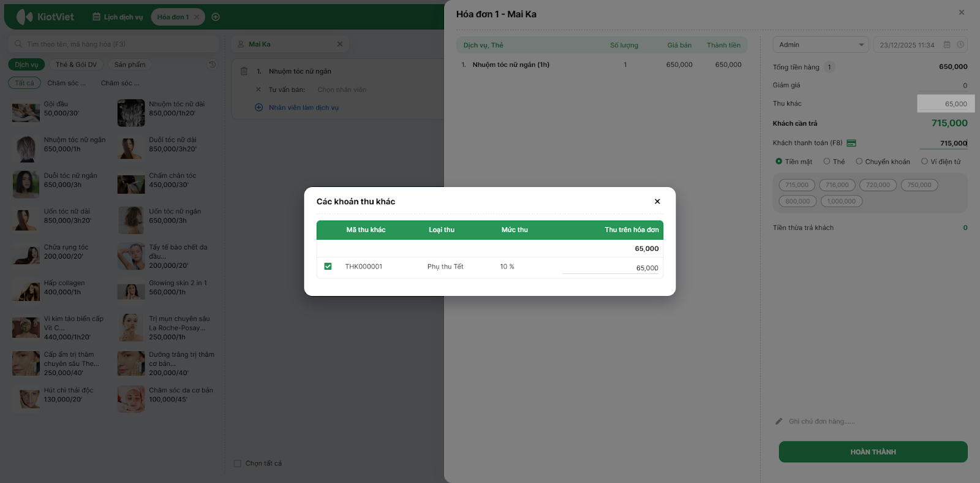Viewport: 980px width, 483px height.
Task: Select the Ví điện tử payment method
Action: tap(941, 162)
